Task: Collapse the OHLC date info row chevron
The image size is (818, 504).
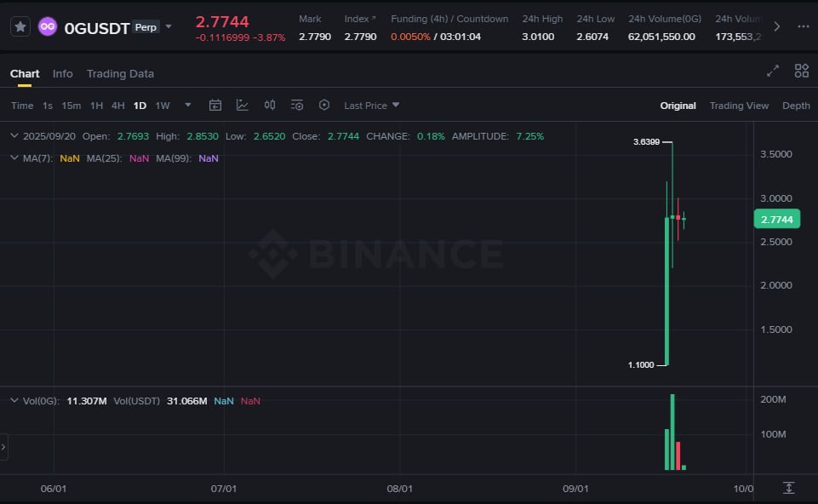Action: click(14, 135)
